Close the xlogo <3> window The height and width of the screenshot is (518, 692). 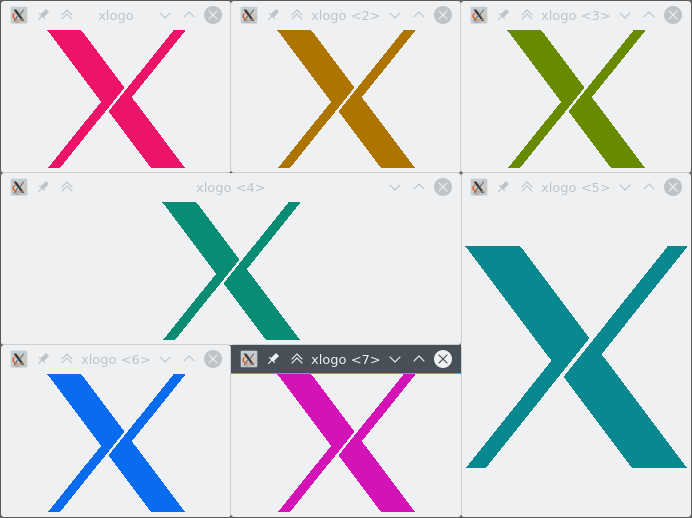point(673,15)
